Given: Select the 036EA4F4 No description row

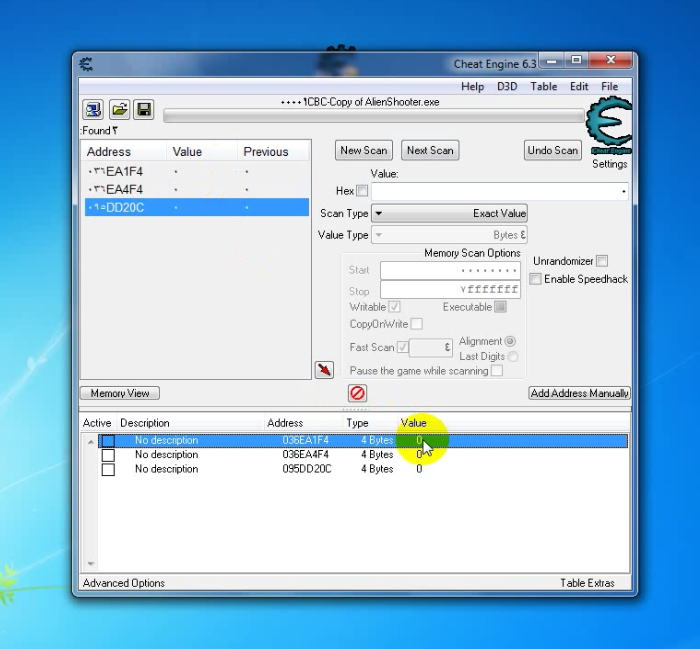Looking at the screenshot, I should [362, 455].
